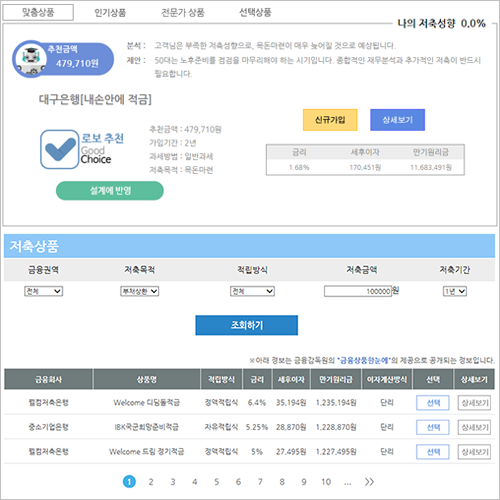
Task: Go to page 6 of results
Action: pyautogui.click(x=238, y=482)
